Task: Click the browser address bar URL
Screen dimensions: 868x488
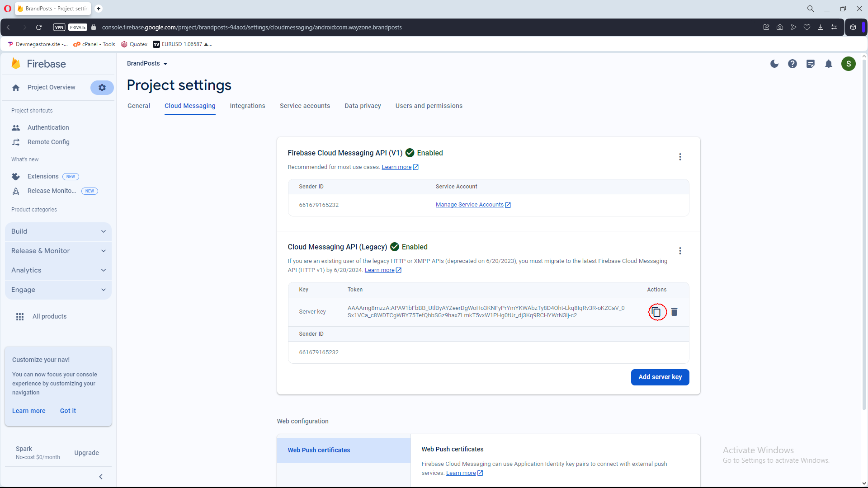Action: pyautogui.click(x=252, y=27)
